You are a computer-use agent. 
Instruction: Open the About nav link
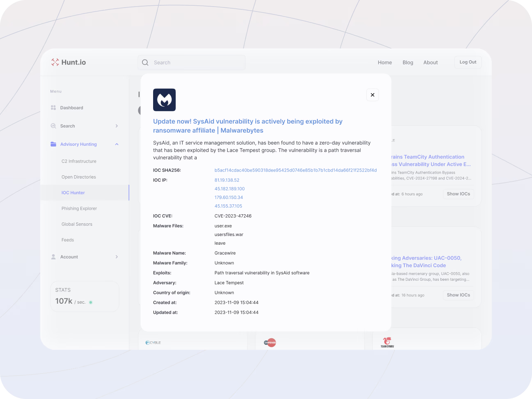click(431, 62)
